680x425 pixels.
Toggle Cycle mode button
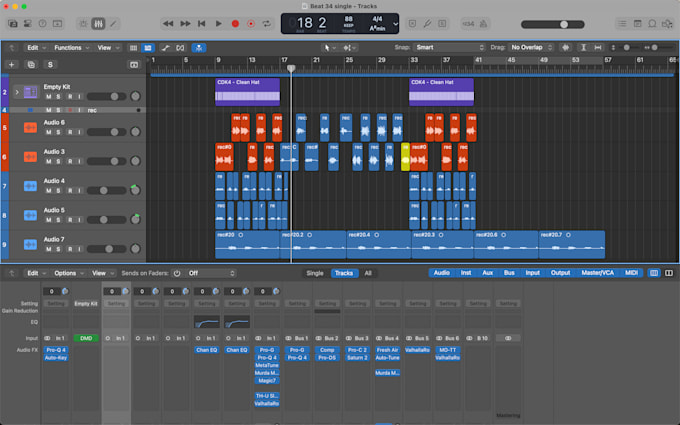[x=266, y=24]
